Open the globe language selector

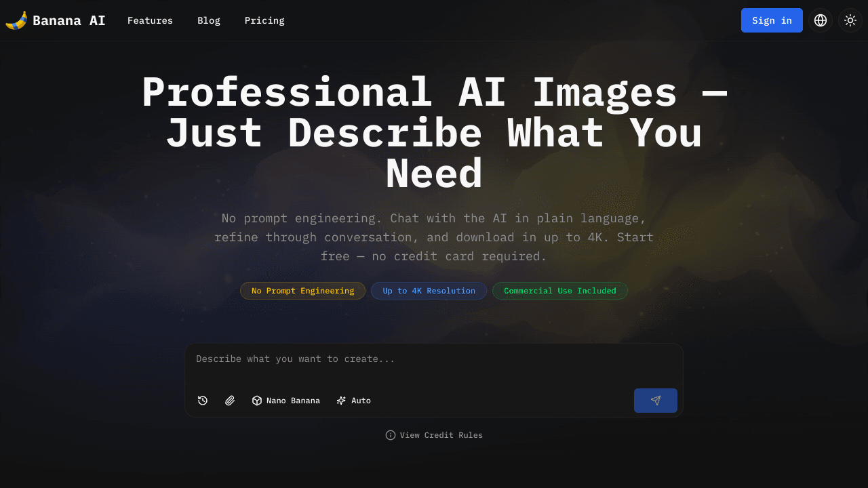[x=821, y=20]
